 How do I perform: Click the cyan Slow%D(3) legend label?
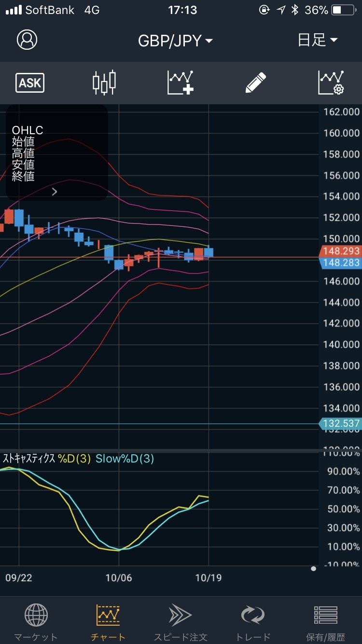125,459
